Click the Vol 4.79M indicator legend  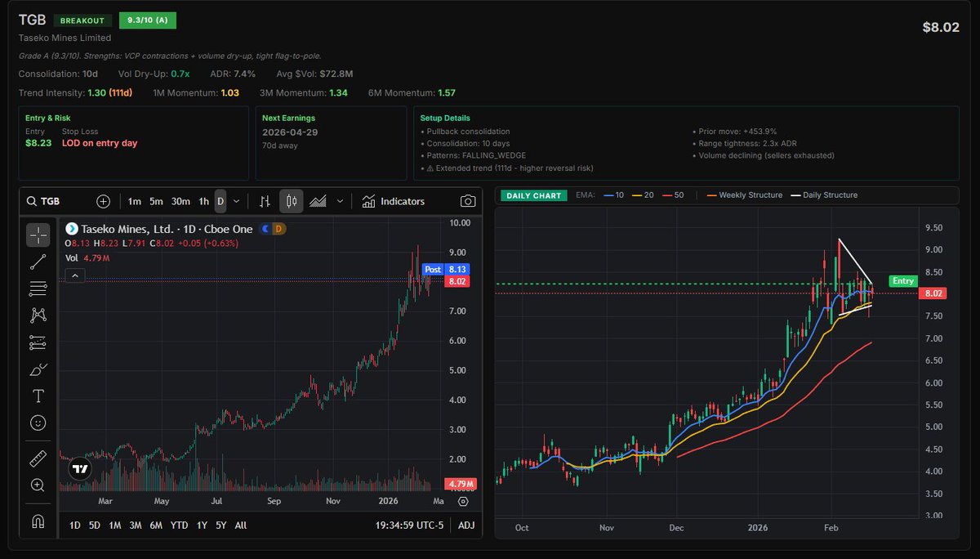click(87, 258)
